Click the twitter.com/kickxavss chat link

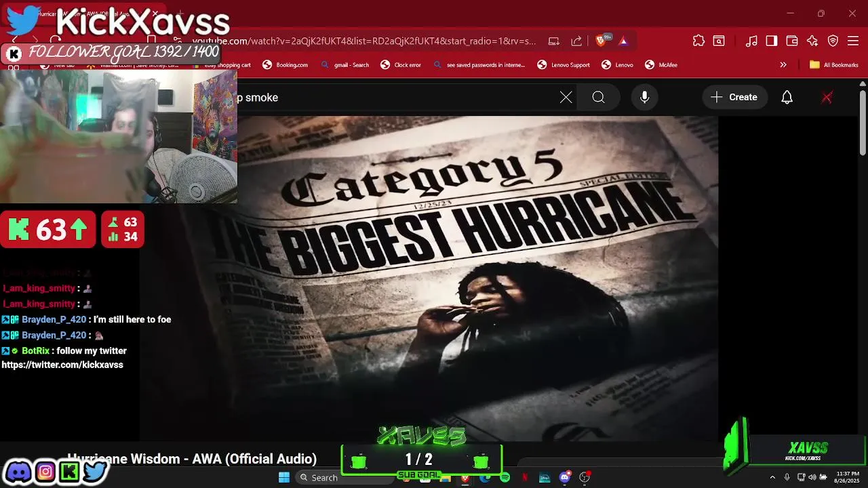tap(62, 365)
